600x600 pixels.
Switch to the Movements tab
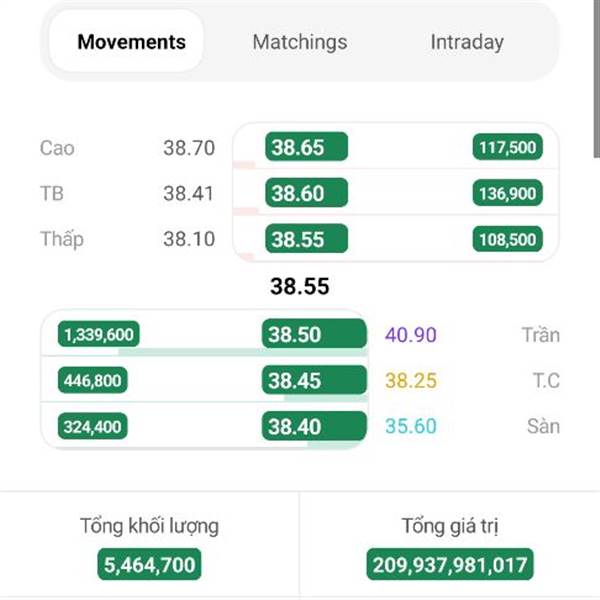click(126, 41)
